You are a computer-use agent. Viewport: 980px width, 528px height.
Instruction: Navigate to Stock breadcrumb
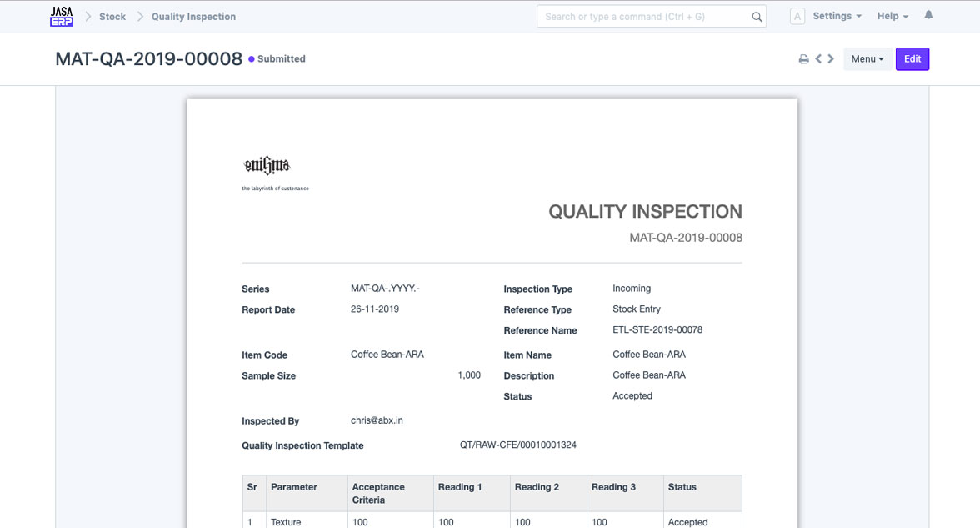pyautogui.click(x=112, y=17)
